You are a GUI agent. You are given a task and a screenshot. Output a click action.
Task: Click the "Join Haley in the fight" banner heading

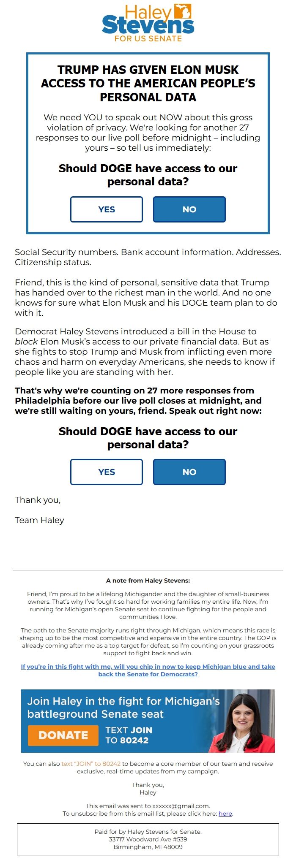pos(123,708)
